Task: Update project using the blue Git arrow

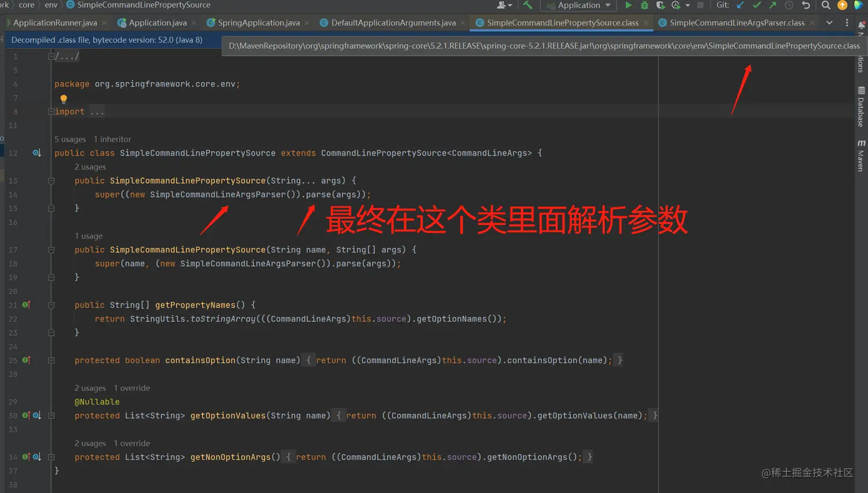Action: 740,5
